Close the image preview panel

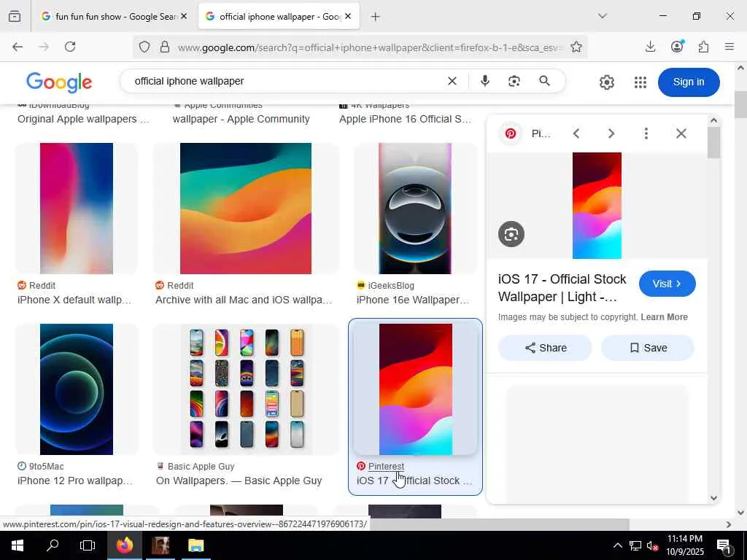coord(681,133)
